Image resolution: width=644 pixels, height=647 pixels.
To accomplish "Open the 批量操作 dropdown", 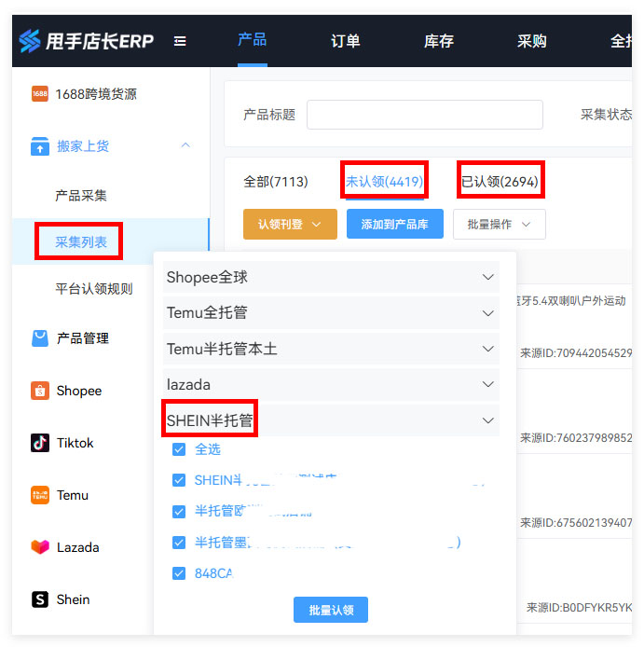I will point(500,224).
